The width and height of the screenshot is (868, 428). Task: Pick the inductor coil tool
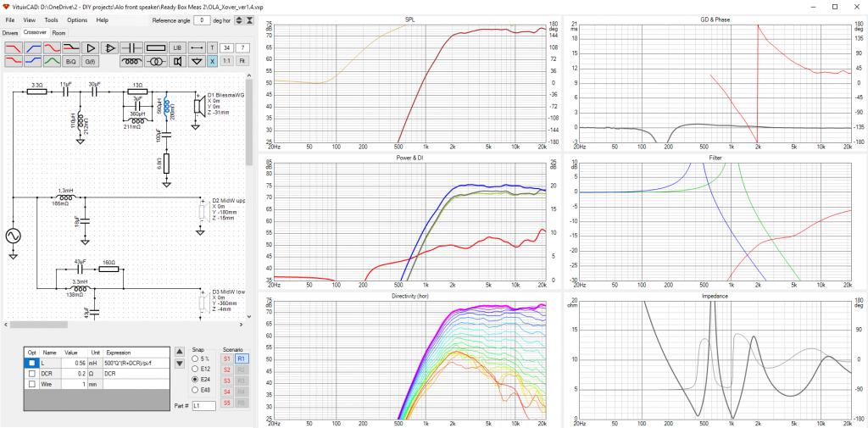(x=131, y=62)
